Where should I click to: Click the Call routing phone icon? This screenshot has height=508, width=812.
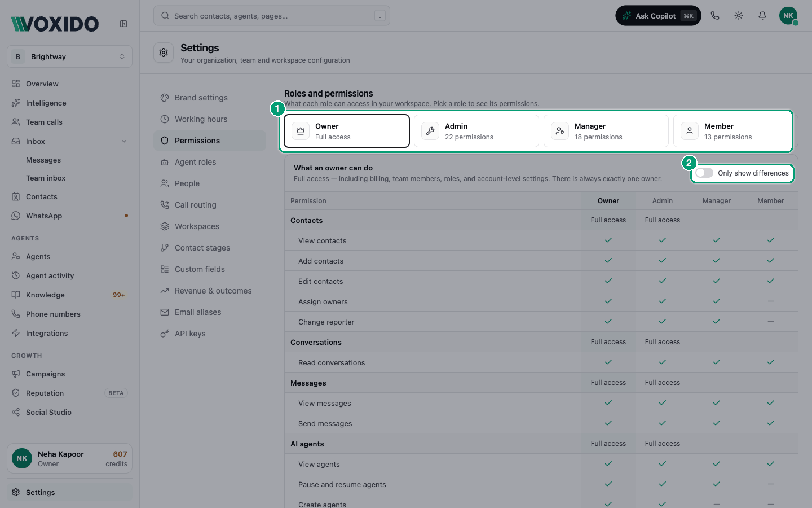[165, 205]
